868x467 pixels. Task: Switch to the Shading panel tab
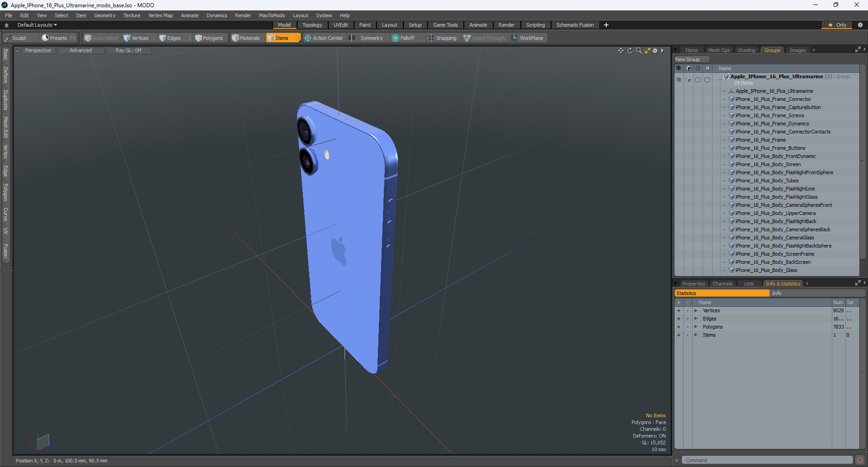tap(746, 50)
